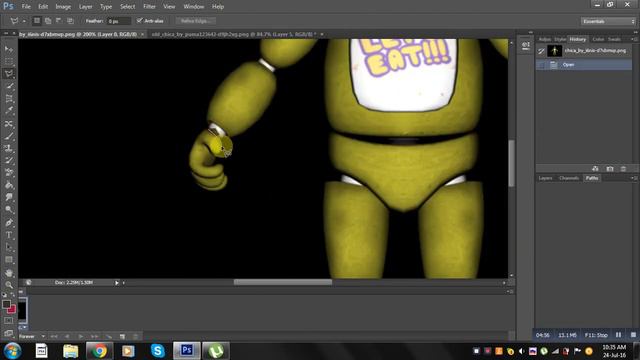Image resolution: width=640 pixels, height=360 pixels.
Task: Select the chica snapshot thumbnail in History
Action: click(554, 51)
